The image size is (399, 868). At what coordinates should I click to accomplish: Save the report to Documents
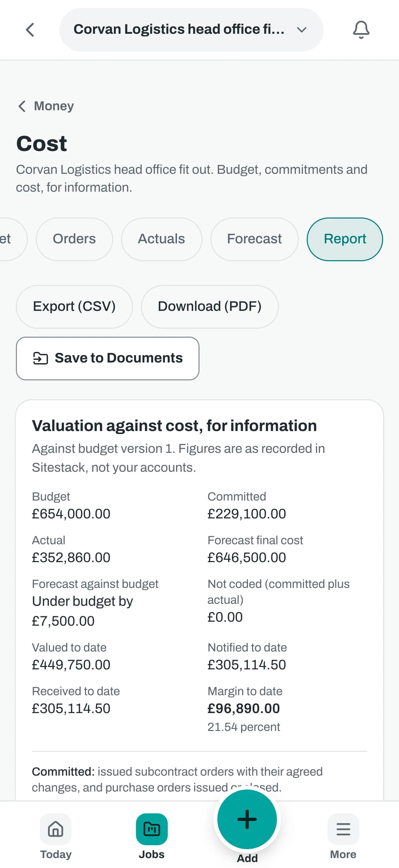coord(108,358)
